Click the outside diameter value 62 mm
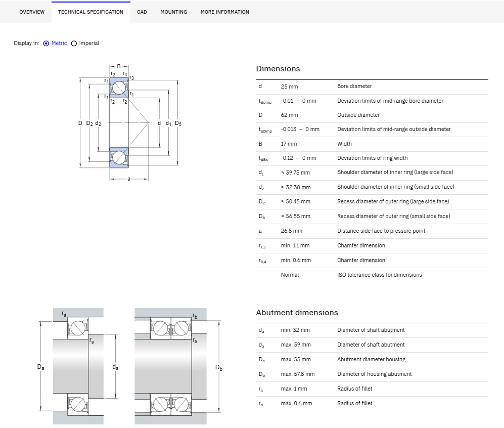Viewport: 504px width, 428px height. pyautogui.click(x=289, y=115)
